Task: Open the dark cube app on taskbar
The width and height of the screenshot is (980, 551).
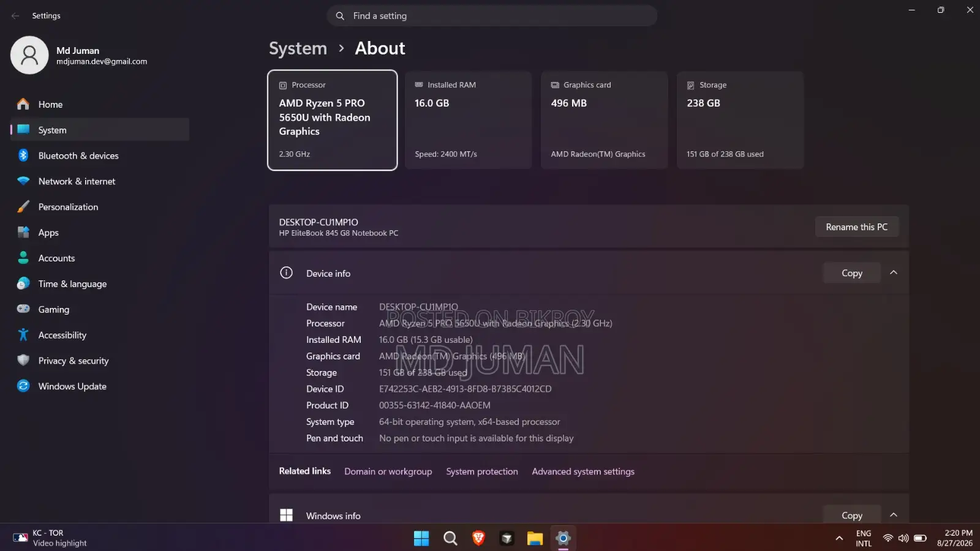Action: coord(507,538)
